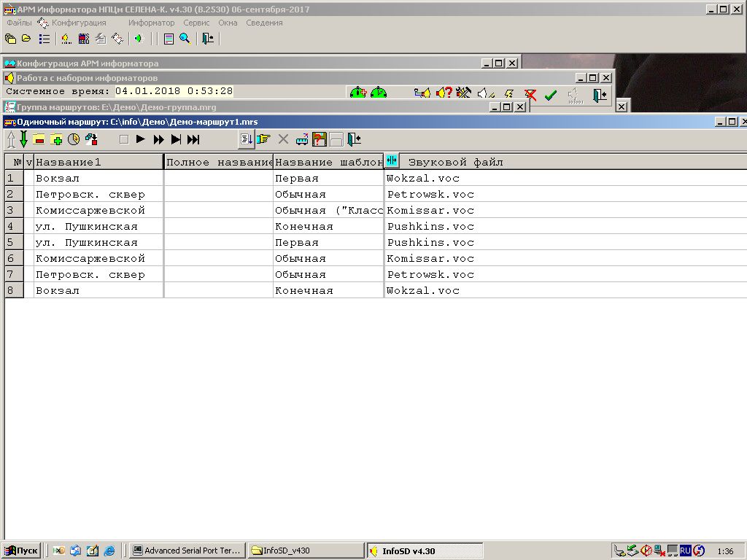Click the sort list icon in route toolbar
Viewport: 747px width, 560px height.
247,139
